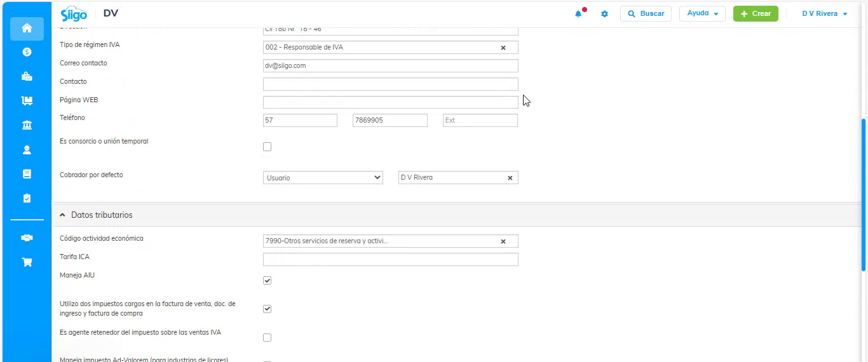Click the Maneja AIU label
This screenshot has height=362, width=868.
(x=77, y=276)
